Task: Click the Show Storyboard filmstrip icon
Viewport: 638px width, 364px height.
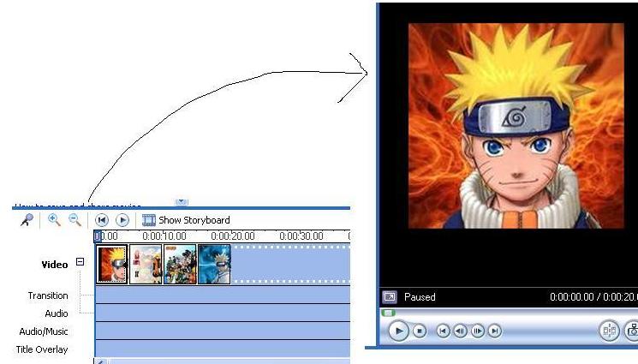Action: [x=148, y=220]
